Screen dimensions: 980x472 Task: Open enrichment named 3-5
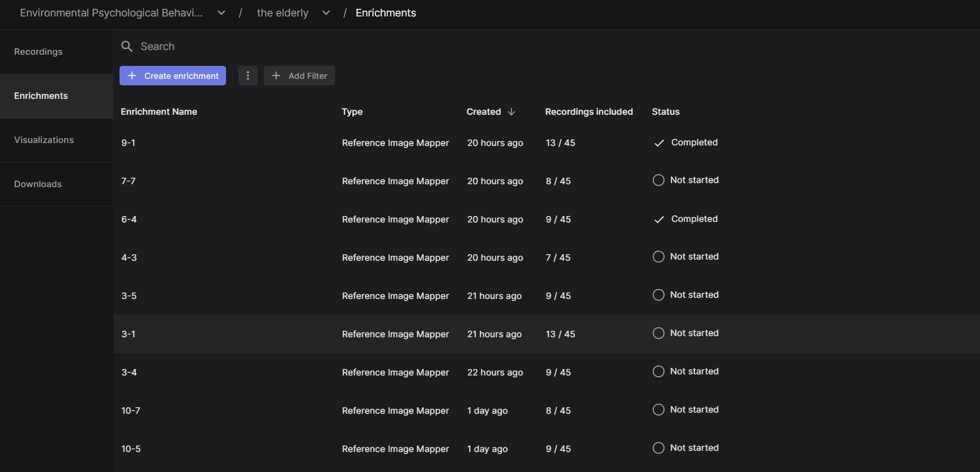click(129, 295)
